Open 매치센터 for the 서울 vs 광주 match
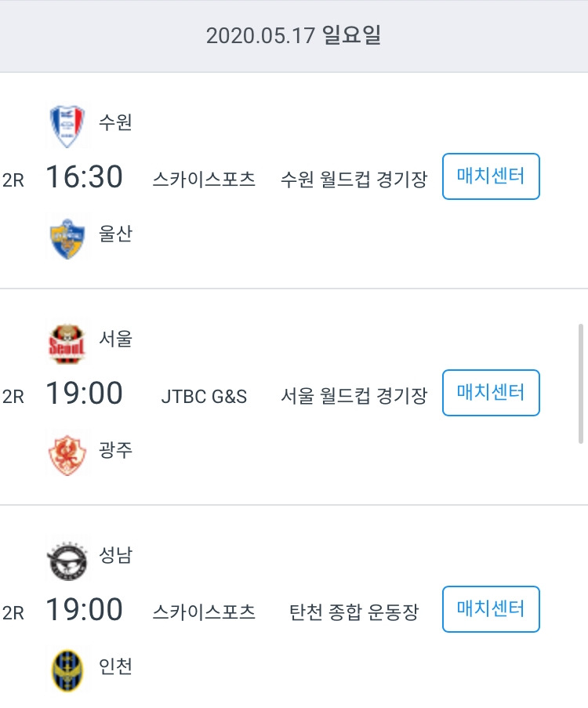This screenshot has height=708, width=588. pyautogui.click(x=491, y=393)
